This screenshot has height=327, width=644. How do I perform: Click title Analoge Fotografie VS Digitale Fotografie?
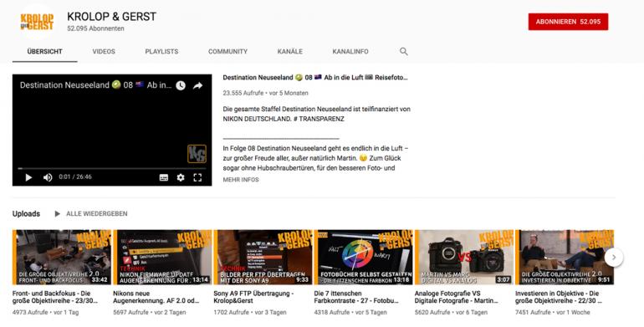457,297
